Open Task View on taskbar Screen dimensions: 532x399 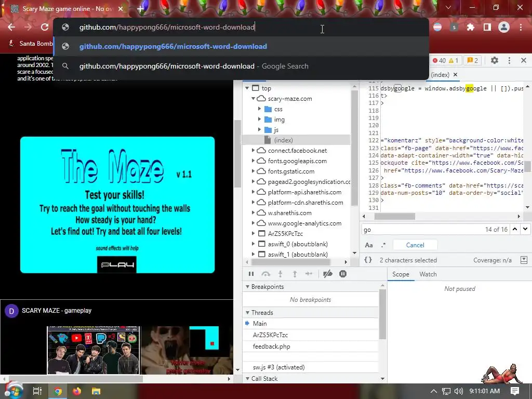[x=37, y=391]
